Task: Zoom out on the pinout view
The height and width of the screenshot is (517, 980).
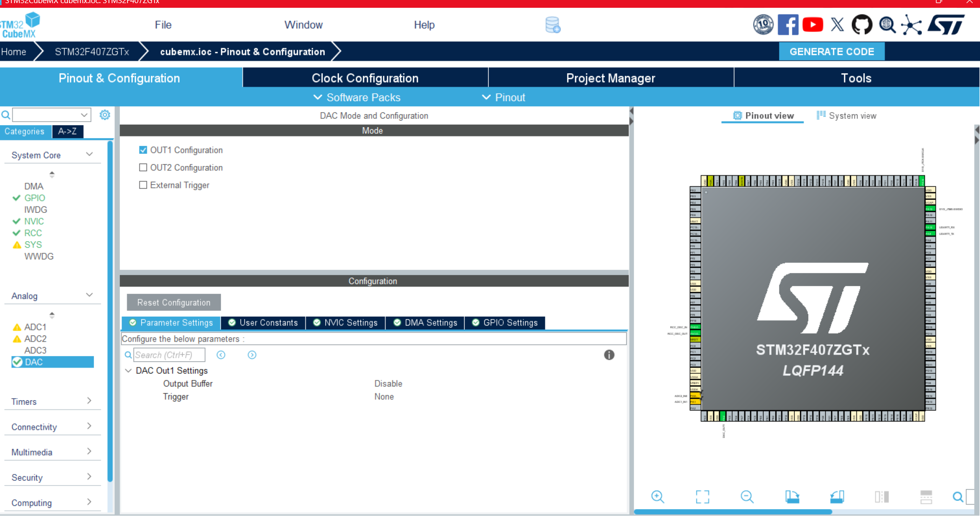Action: (747, 497)
